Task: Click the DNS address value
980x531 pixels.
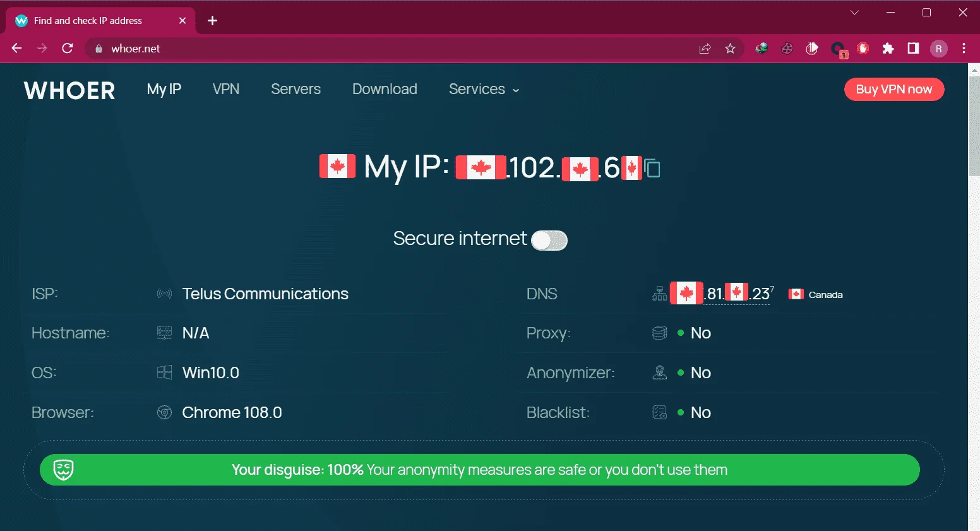Action: click(x=721, y=294)
